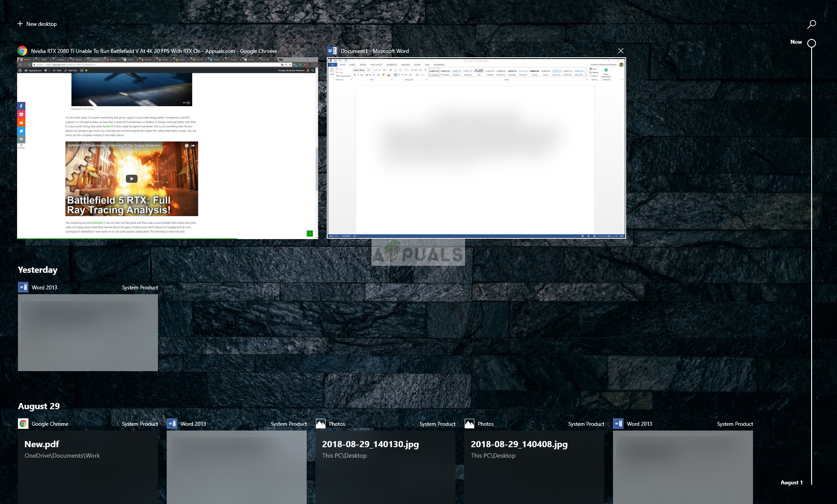Viewport: 837px width, 504px height.
Task: Select the HOME tab in the Word window
Action: 343,65
